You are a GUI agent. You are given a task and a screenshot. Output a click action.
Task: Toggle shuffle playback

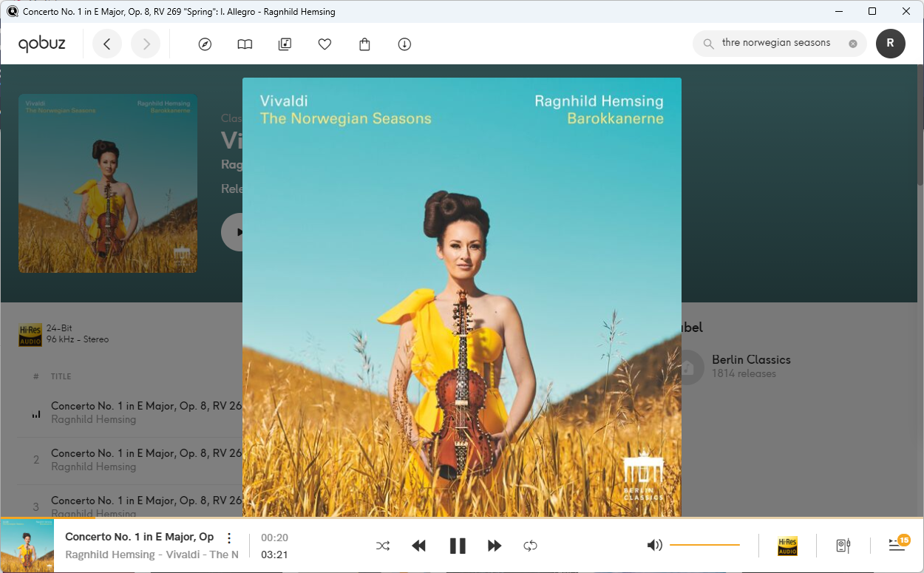click(383, 546)
